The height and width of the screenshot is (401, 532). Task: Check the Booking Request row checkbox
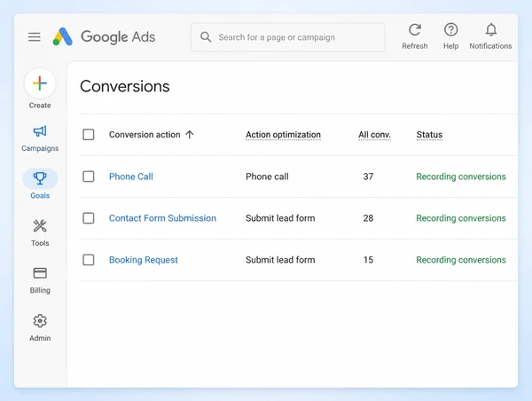[x=89, y=260]
